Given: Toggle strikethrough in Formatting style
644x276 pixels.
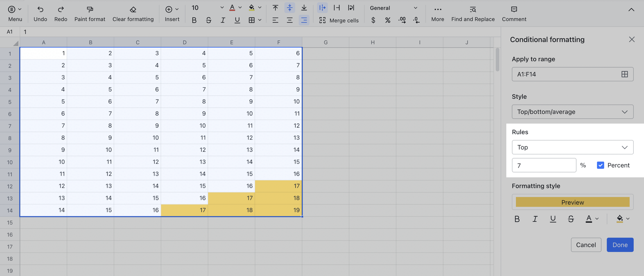Looking at the screenshot, I should 571,219.
